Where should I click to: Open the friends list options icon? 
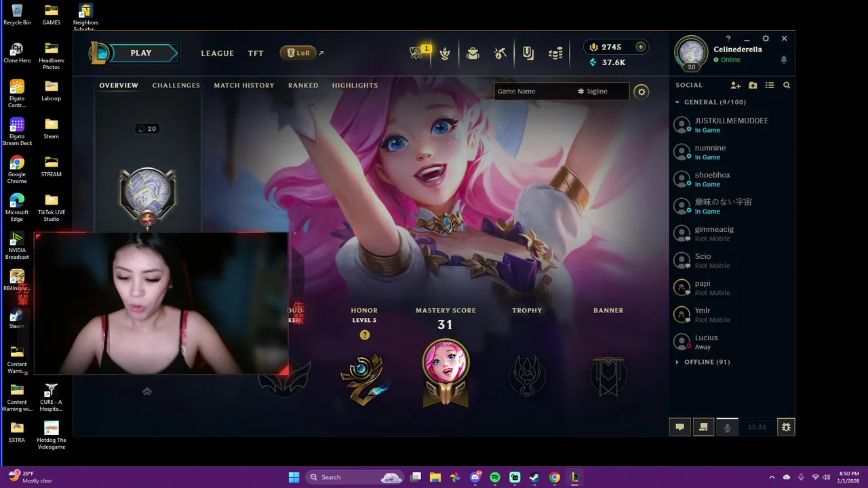(770, 85)
